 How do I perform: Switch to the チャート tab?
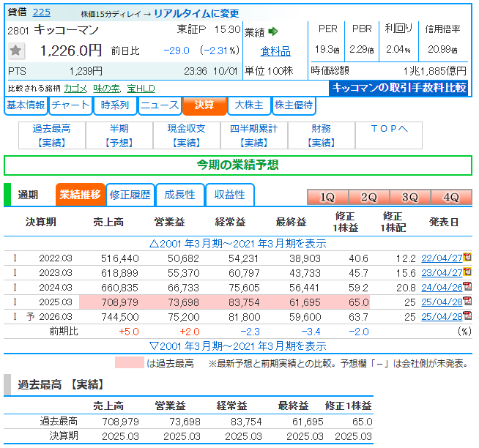click(x=71, y=105)
